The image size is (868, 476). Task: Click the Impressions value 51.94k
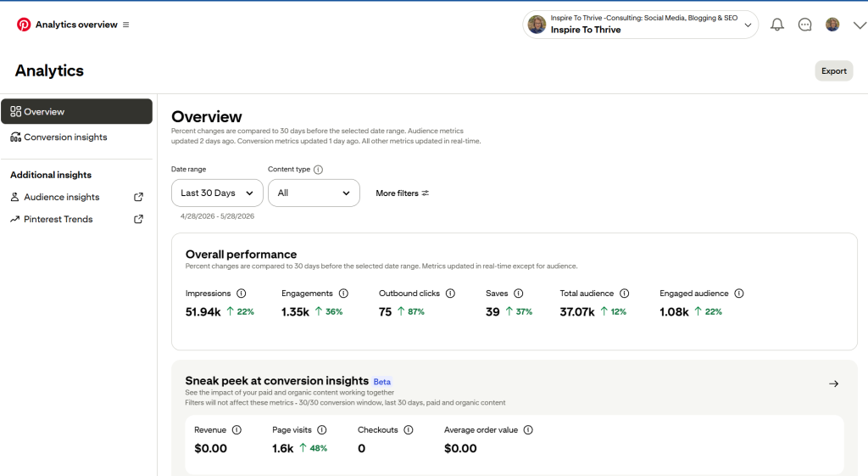203,312
